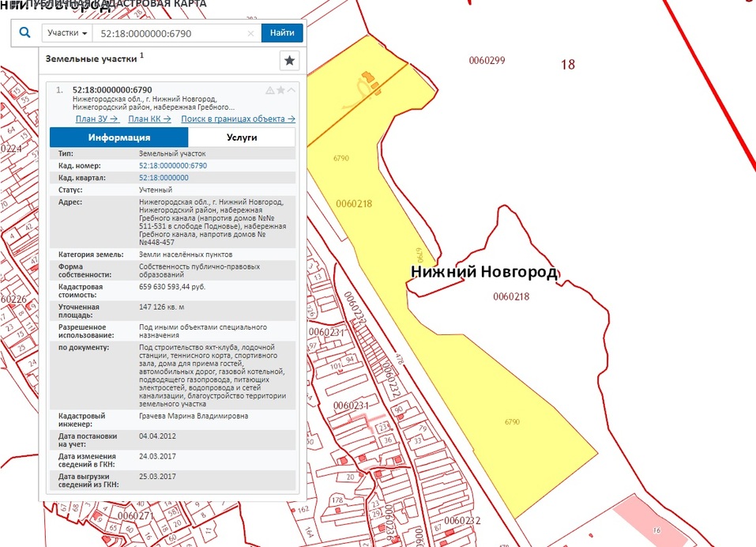Open the План ЗУ link

(97, 119)
